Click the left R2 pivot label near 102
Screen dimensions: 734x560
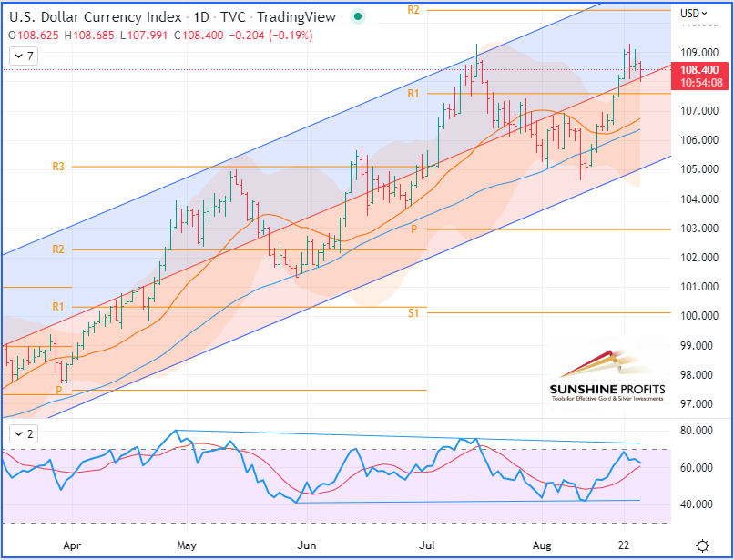coord(58,249)
